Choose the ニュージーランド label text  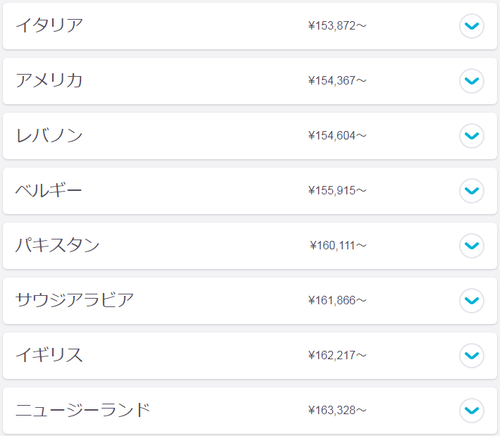coord(83,410)
